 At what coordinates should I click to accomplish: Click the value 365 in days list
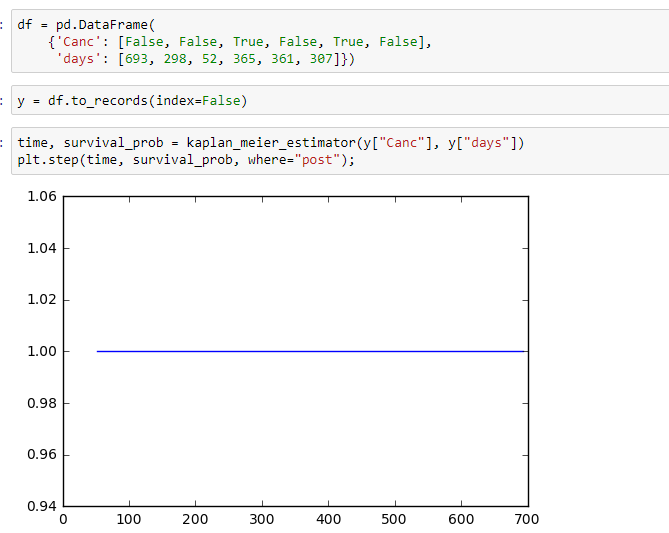coord(244,58)
